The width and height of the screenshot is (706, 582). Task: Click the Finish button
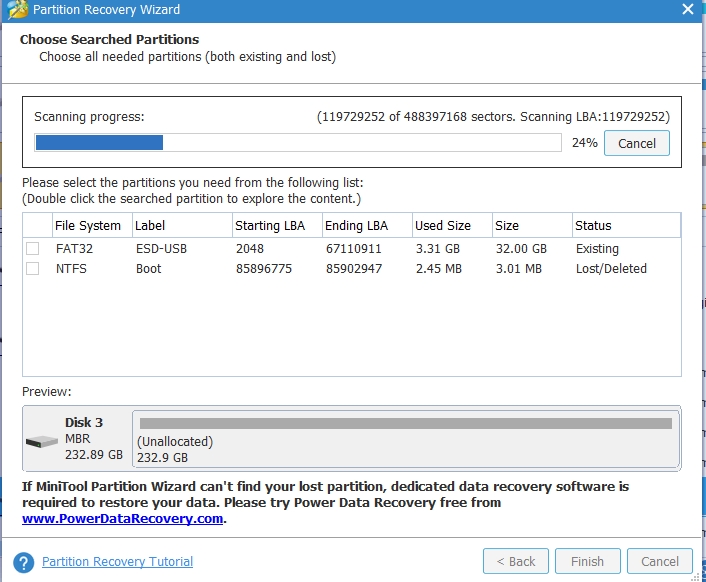[x=588, y=561]
